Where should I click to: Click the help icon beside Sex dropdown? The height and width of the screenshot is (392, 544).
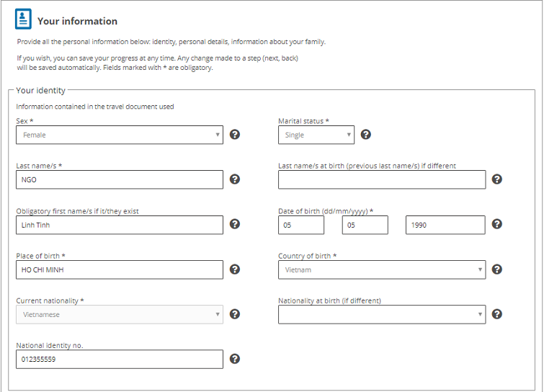point(235,135)
